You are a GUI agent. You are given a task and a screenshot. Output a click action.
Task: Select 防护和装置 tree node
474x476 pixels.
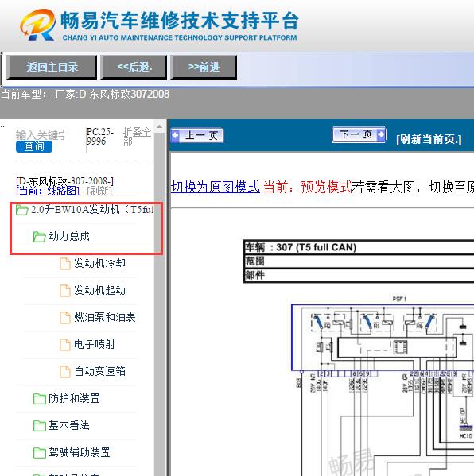click(74, 398)
